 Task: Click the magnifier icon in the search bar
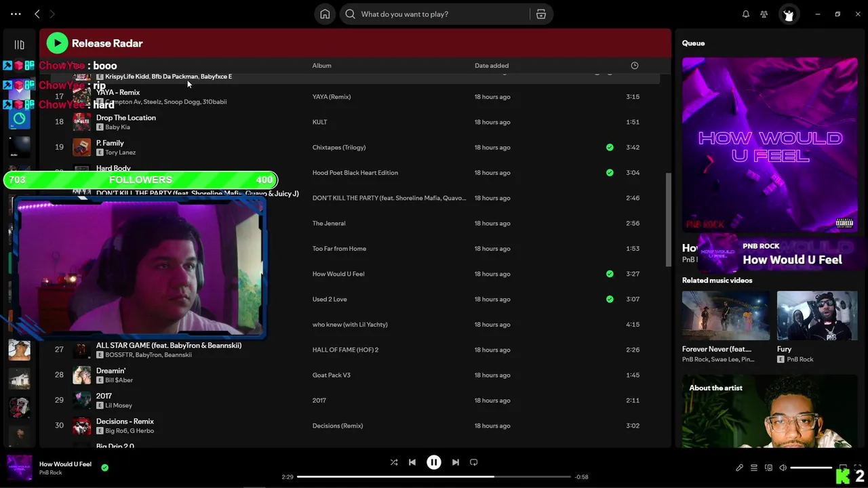coord(350,14)
